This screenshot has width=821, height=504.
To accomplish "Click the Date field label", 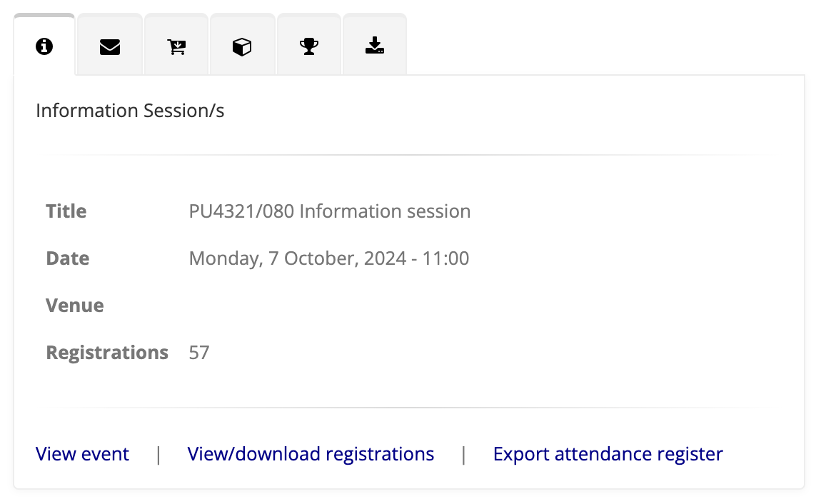I will pyautogui.click(x=68, y=258).
